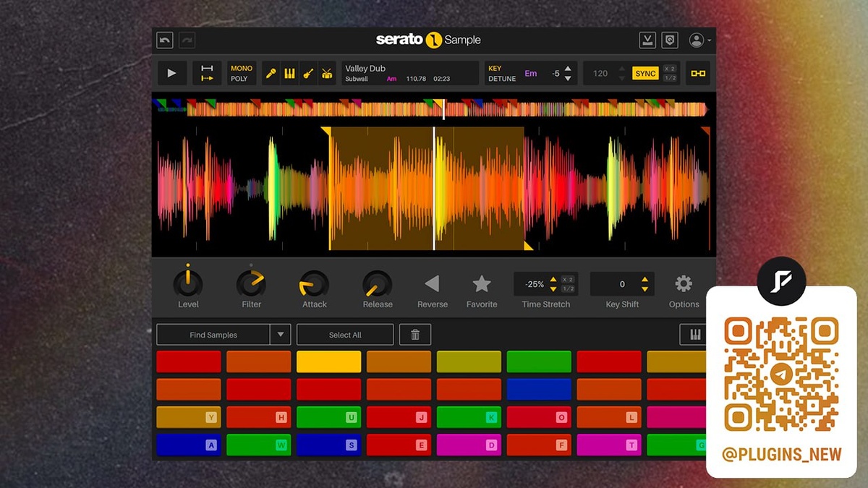Trigger the green pad labeled K

tap(469, 417)
